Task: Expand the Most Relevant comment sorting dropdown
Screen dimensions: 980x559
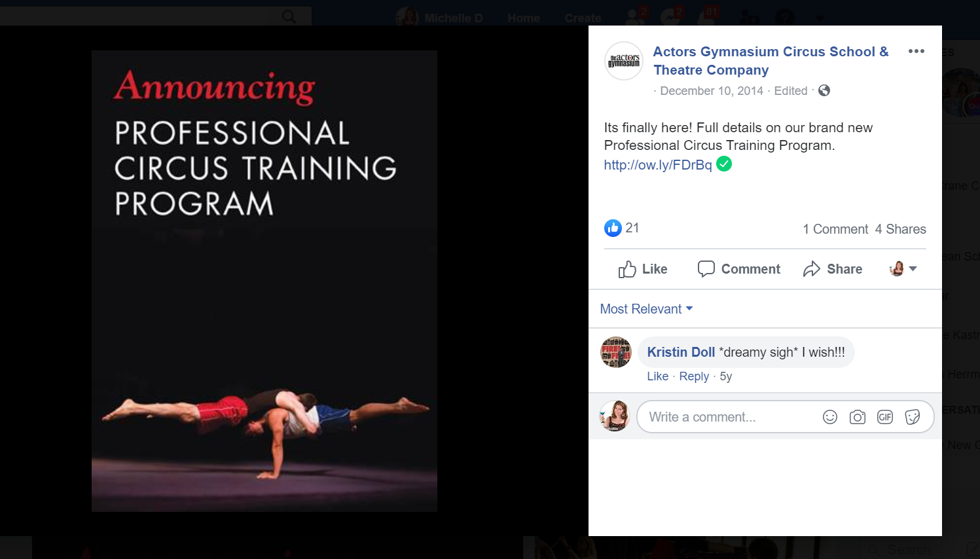Action: [x=646, y=309]
